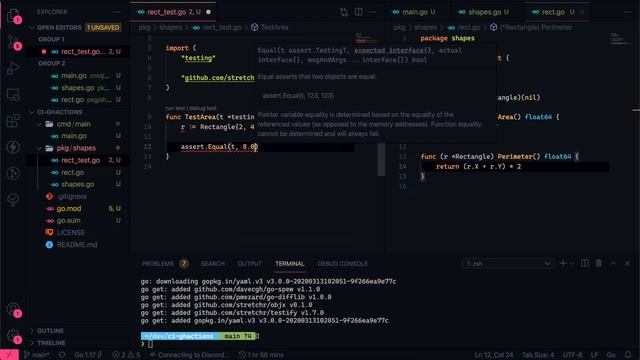640x360 pixels.
Task: Click Go 1.17 version in status bar
Action: 88,355
